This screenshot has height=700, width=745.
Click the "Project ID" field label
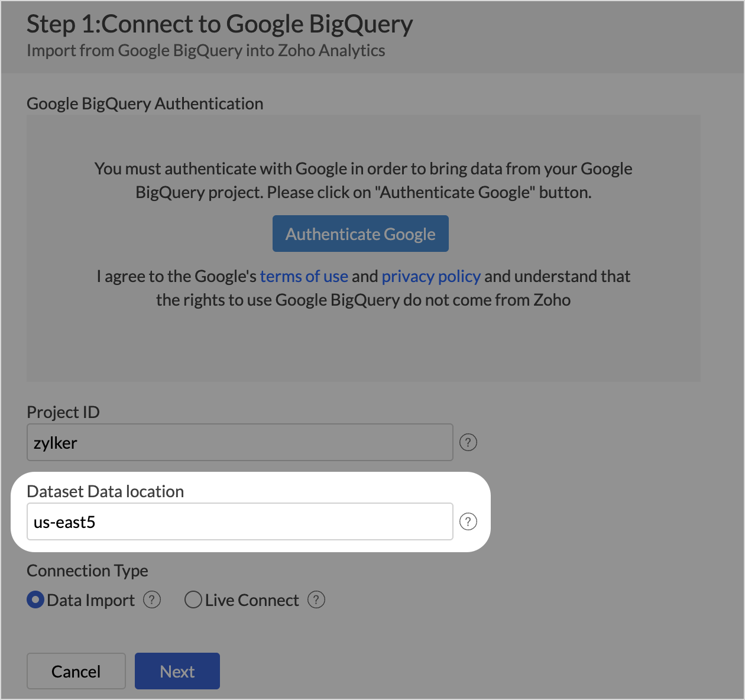pos(63,412)
